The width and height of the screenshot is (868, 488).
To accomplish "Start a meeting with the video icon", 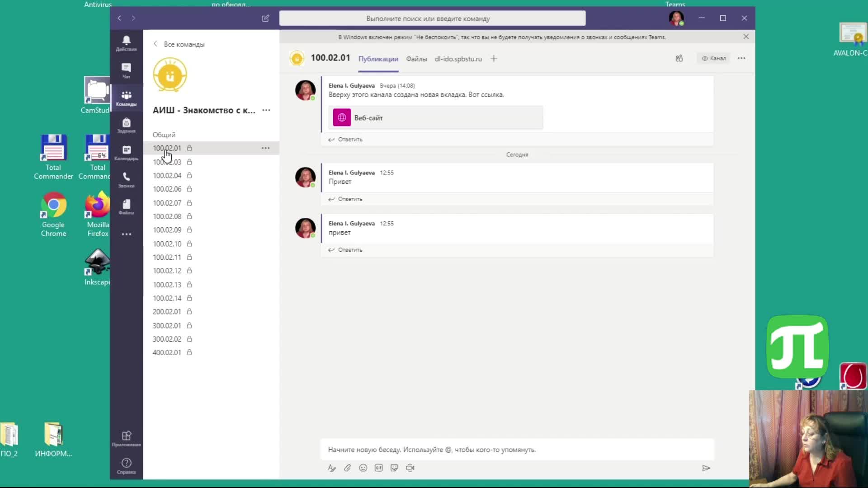I will 410,468.
